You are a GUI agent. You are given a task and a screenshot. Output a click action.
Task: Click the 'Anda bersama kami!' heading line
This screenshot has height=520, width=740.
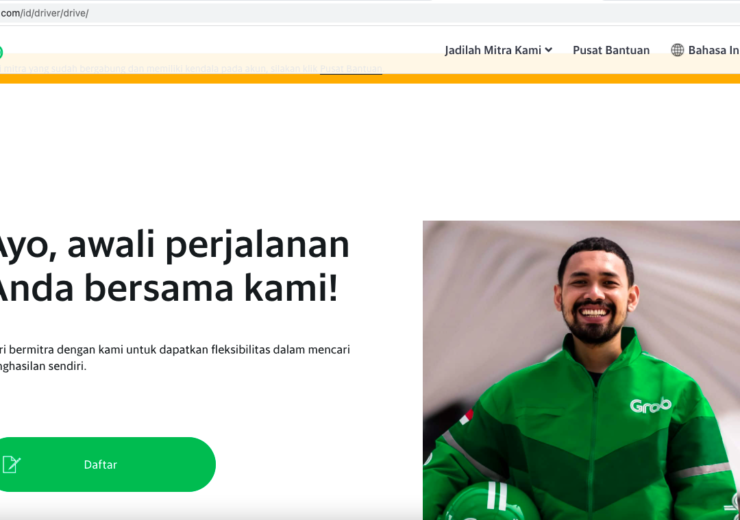tap(167, 288)
